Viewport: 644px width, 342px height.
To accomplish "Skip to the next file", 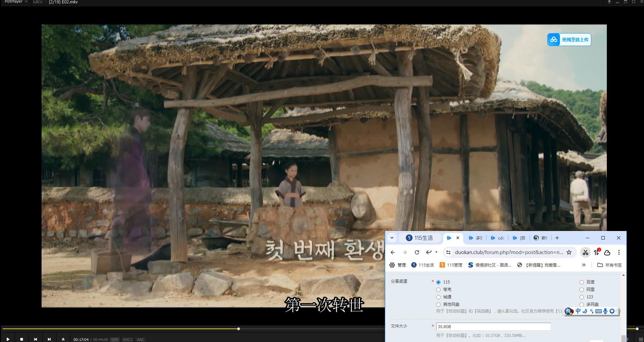I will click(49, 339).
